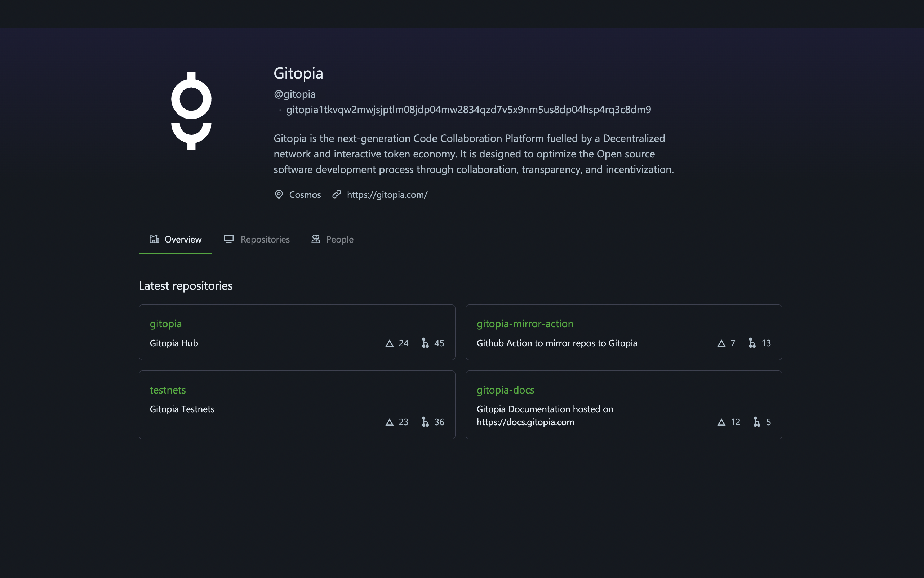Image resolution: width=924 pixels, height=578 pixels.
Task: Click the People tab users icon
Action: [315, 239]
